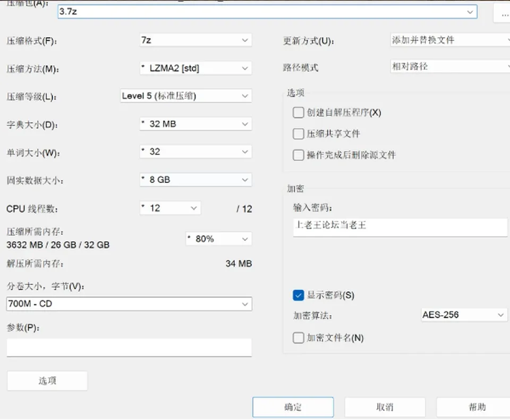Open the 700M - CD volume size dropdown
Viewport: 510px width, 420px height.
coord(129,304)
